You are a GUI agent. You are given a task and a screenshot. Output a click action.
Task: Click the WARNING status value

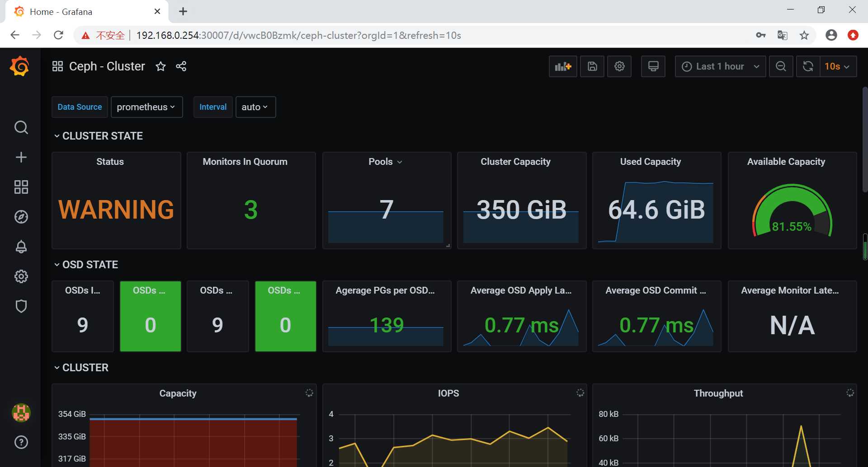click(x=116, y=210)
